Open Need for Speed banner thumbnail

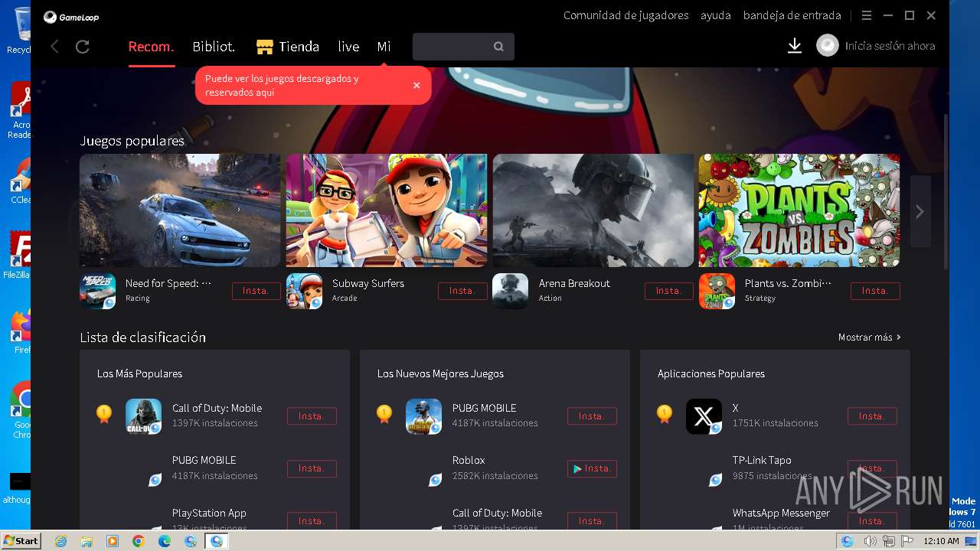tap(180, 210)
